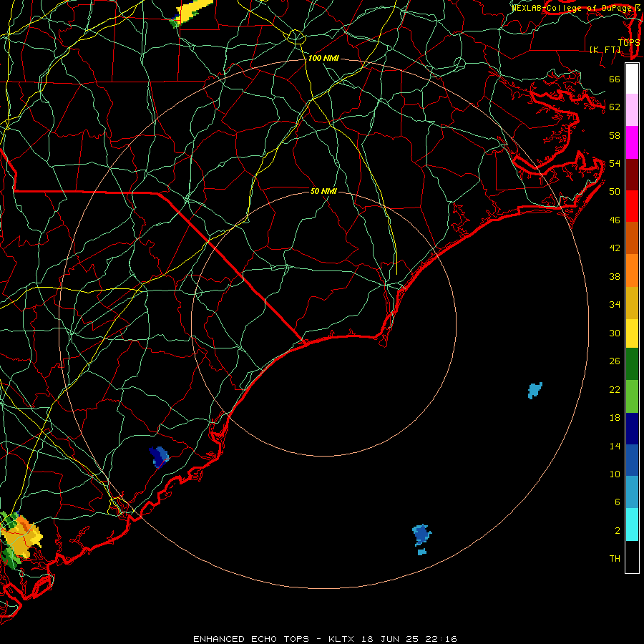Click the 'TH' legend label

(615, 559)
